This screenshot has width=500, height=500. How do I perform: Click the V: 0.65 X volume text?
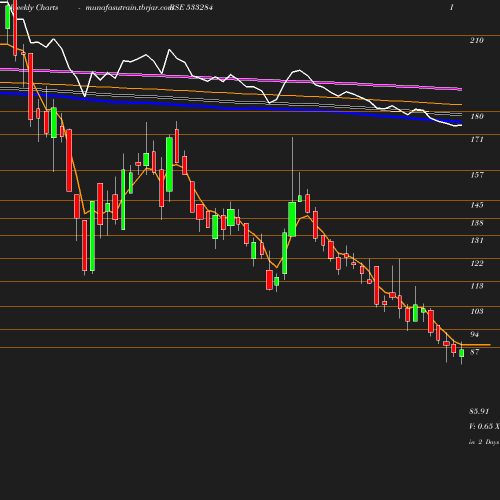click(x=484, y=426)
